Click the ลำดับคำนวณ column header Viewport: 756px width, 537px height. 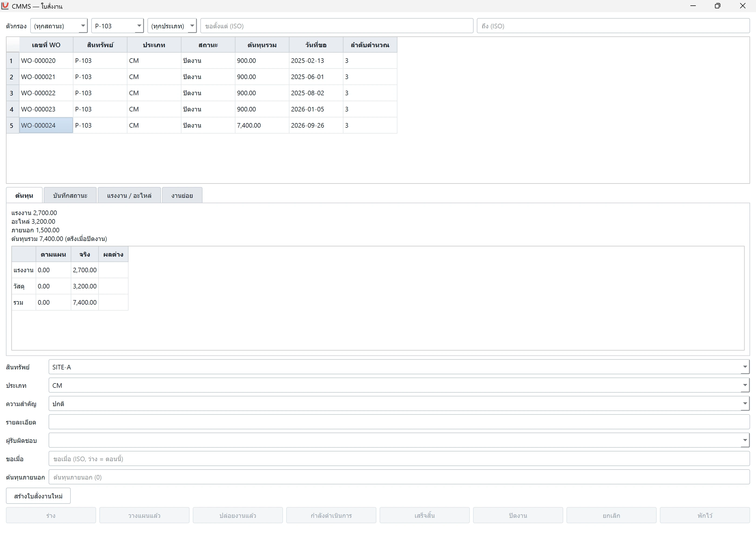click(x=370, y=45)
